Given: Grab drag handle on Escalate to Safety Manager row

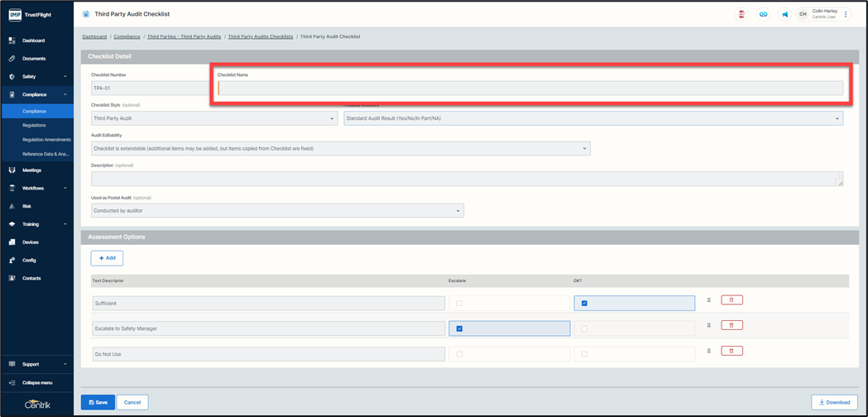Looking at the screenshot, I should [x=709, y=326].
